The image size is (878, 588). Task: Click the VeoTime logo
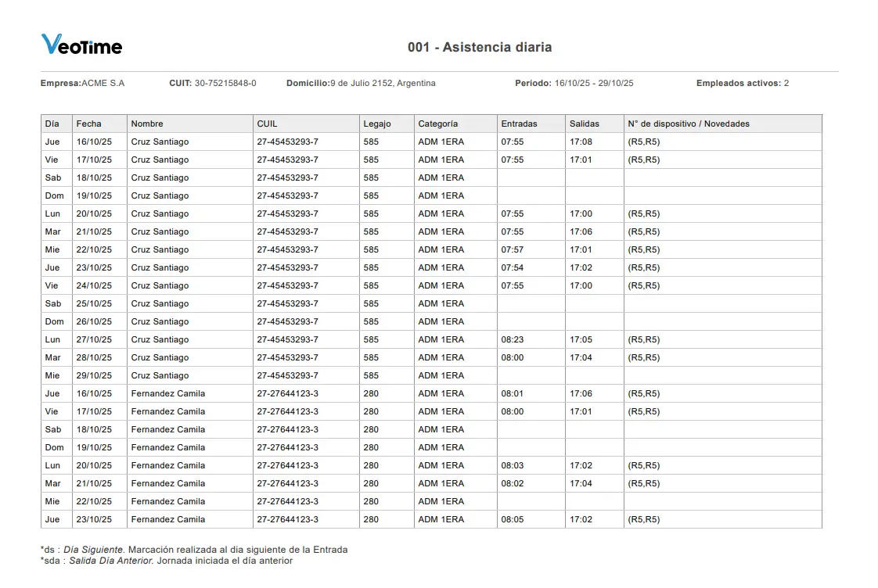[81, 45]
